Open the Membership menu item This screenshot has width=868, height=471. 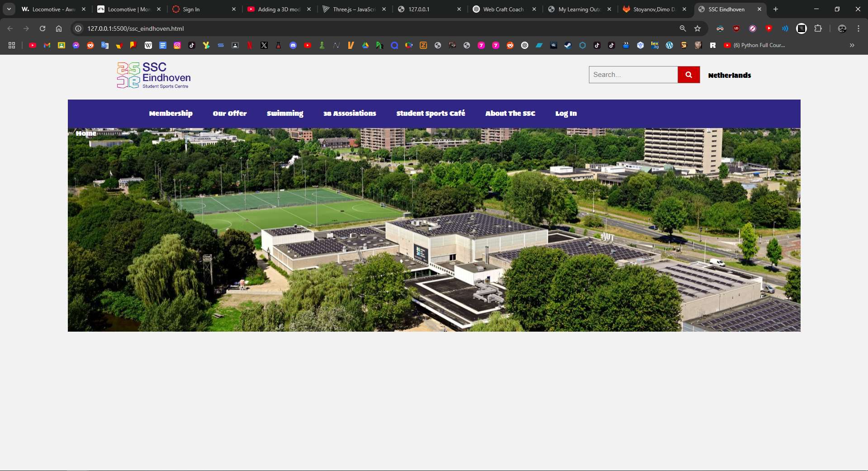click(171, 114)
